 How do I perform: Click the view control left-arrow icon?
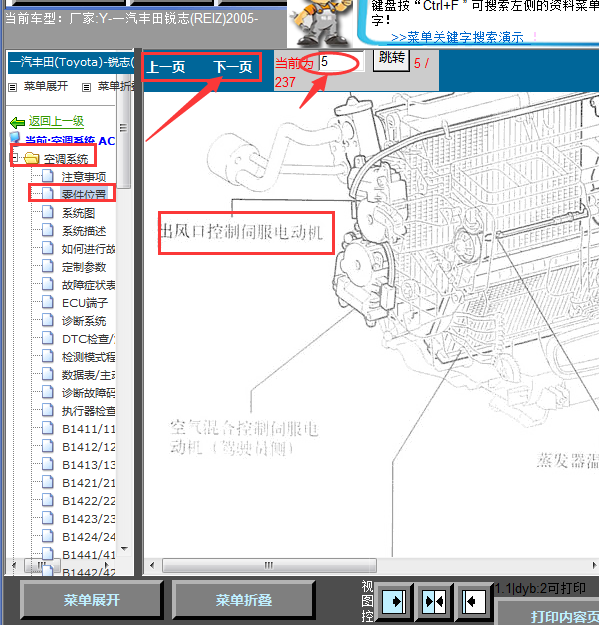tap(474, 601)
